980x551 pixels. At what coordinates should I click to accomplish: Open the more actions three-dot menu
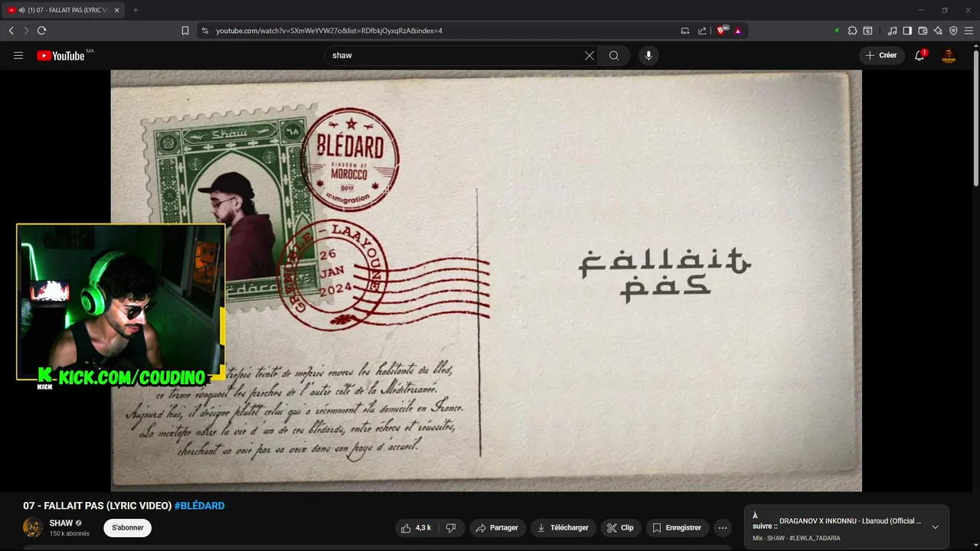722,528
